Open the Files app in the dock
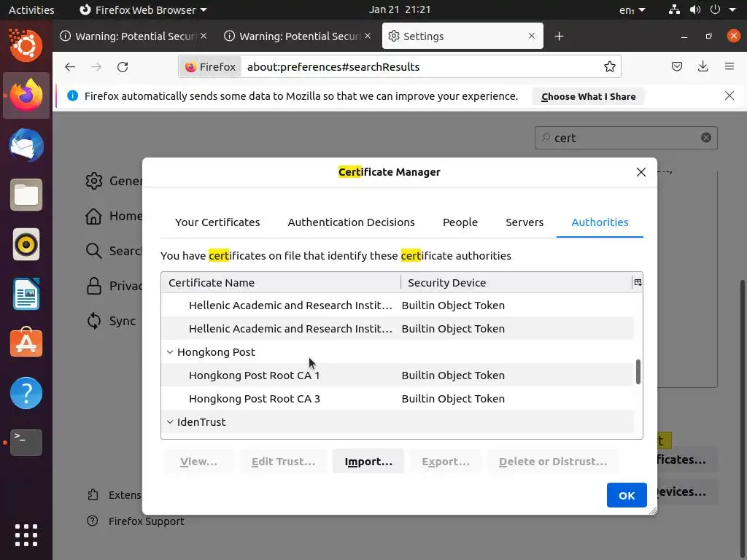Screen dimensions: 747x560 (x=26, y=195)
